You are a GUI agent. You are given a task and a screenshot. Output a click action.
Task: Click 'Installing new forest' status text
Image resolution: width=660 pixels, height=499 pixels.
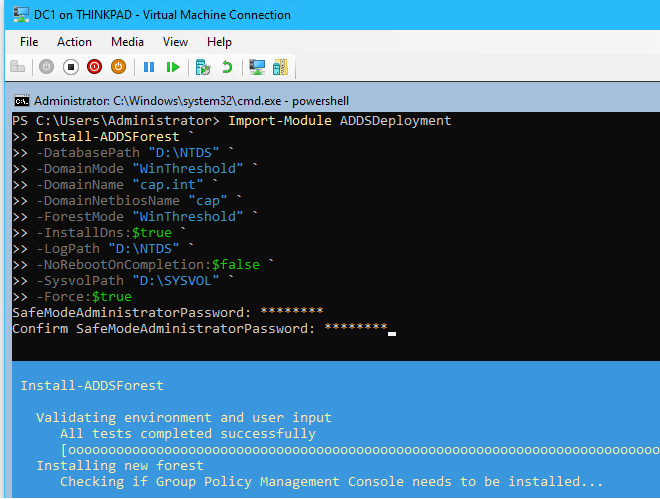[120, 466]
